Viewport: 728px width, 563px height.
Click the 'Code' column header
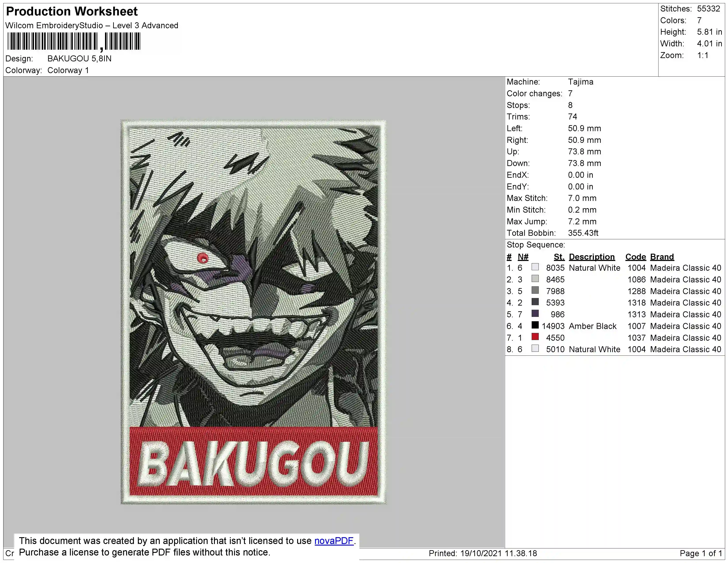pos(635,257)
